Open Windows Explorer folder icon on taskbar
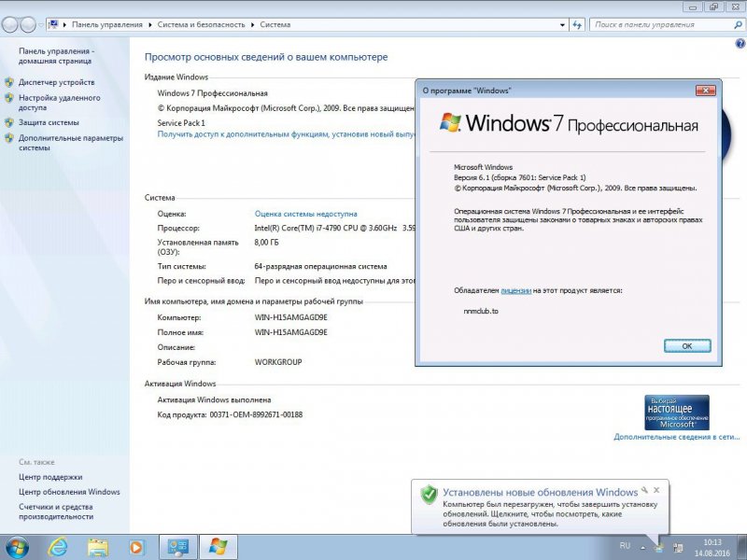 (x=97, y=548)
